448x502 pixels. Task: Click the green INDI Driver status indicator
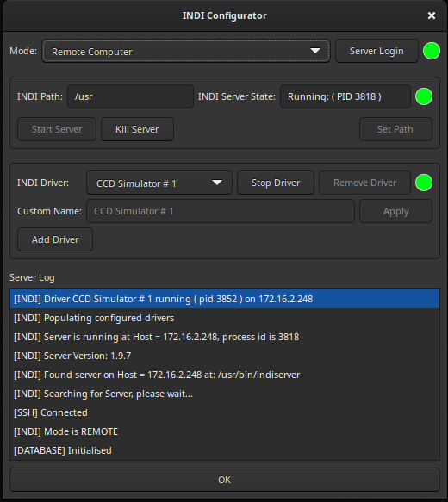(424, 183)
